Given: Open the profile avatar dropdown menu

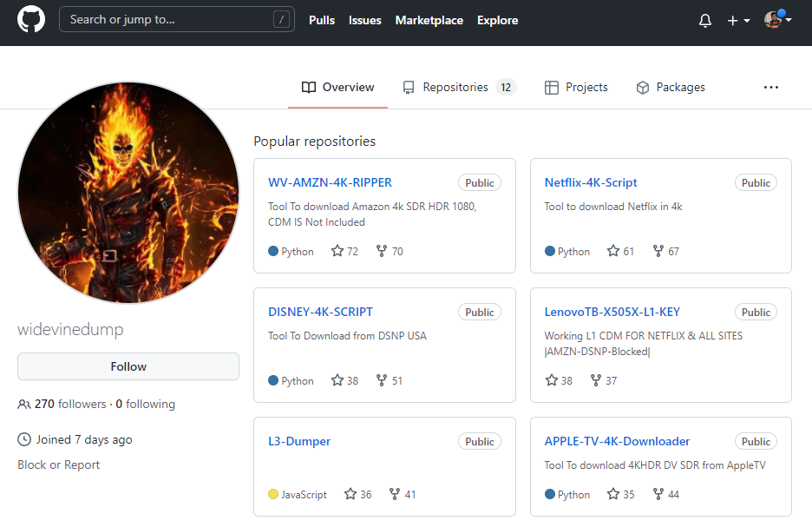Looking at the screenshot, I should point(775,20).
